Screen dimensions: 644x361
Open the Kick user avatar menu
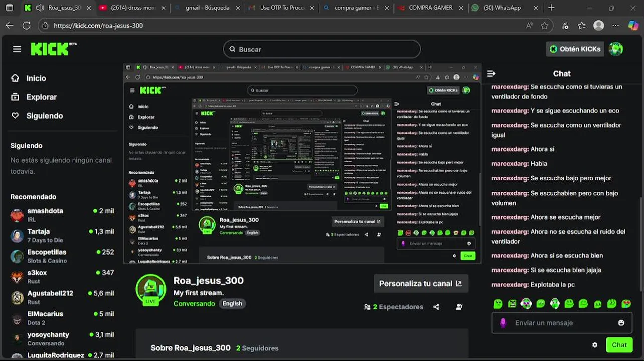coord(616,49)
